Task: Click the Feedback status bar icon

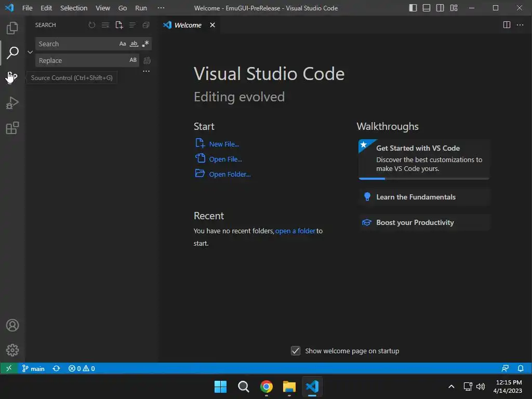Action: tap(505, 368)
